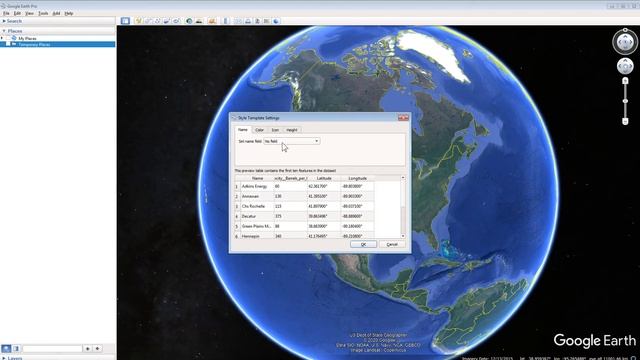Collapse the Places panel
Viewport: 640px width, 360px height.
pyautogui.click(x=4, y=31)
